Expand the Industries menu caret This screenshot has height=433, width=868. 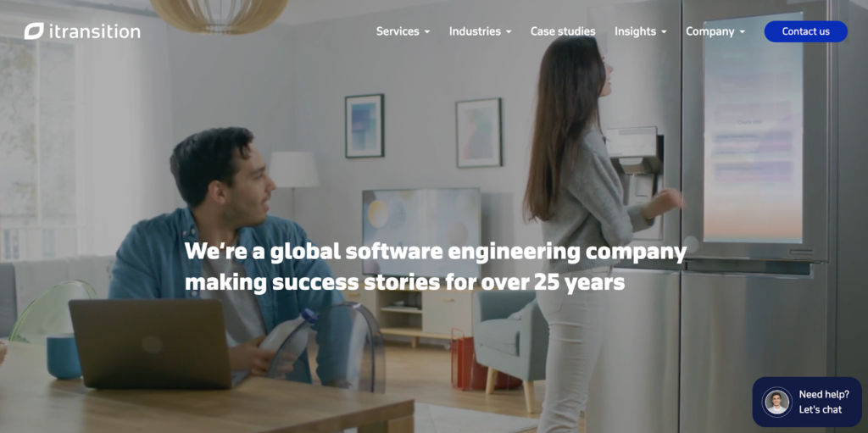click(509, 32)
